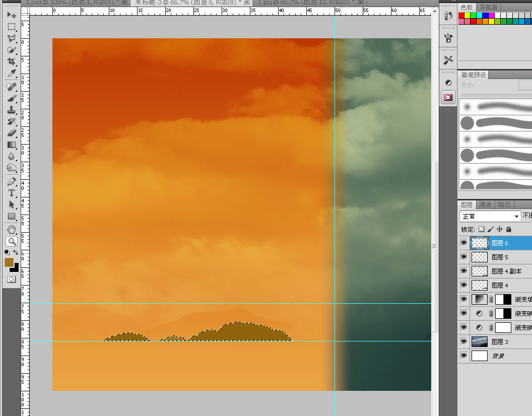Open the History panel icon
Viewport: 532px width, 416px height.
click(x=448, y=16)
